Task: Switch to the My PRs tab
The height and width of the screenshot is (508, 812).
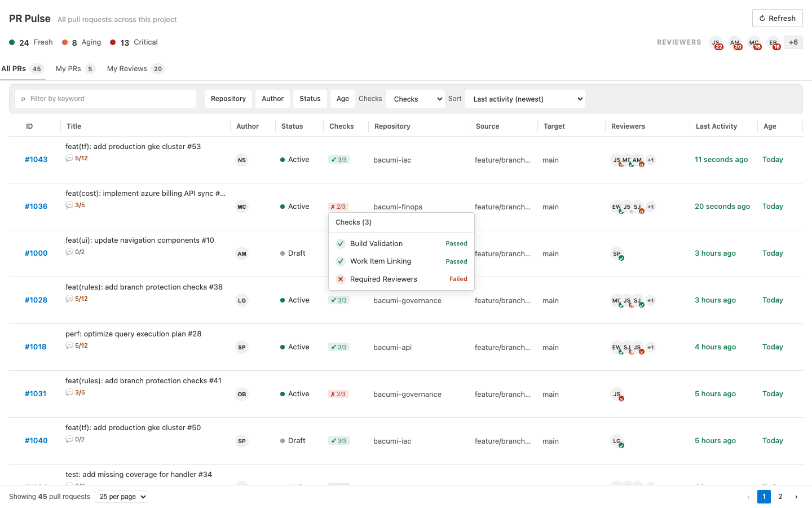Action: pyautogui.click(x=76, y=69)
